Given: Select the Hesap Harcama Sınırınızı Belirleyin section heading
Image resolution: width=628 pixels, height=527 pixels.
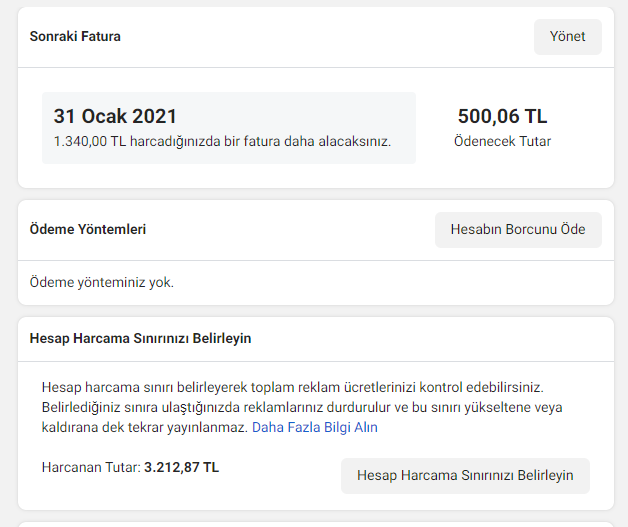Looking at the screenshot, I should coord(140,338).
